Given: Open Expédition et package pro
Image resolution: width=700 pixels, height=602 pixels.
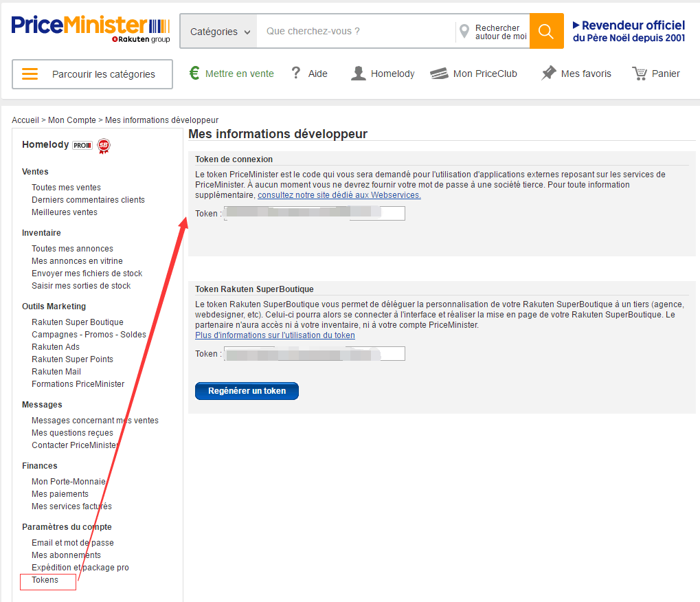Looking at the screenshot, I should pyautogui.click(x=80, y=568).
